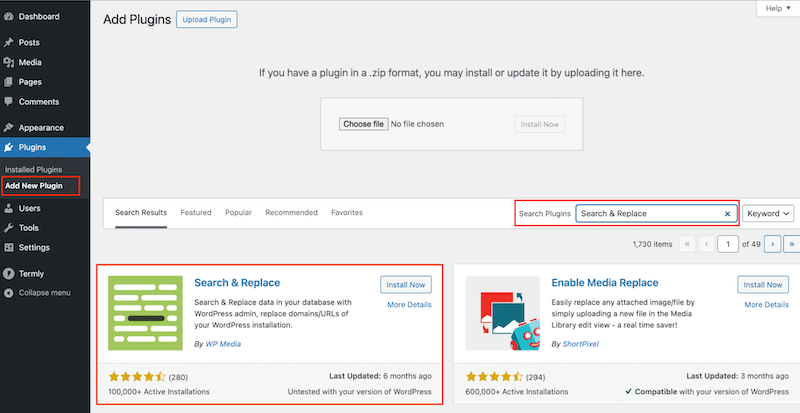
Task: Click the Enable Media Replace plugin thumbnail
Action: point(503,313)
